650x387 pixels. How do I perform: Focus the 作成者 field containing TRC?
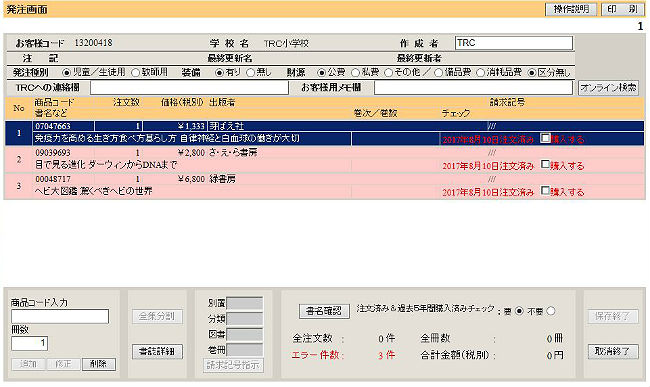(514, 43)
